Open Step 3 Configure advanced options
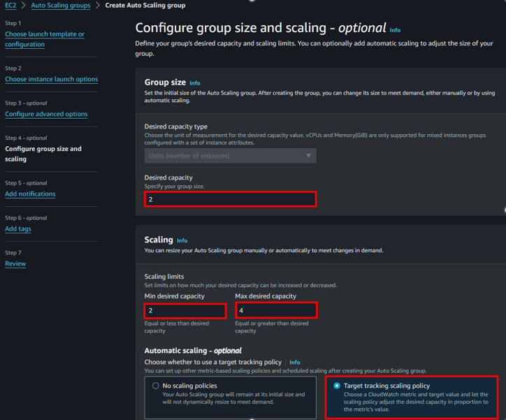This screenshot has height=420, width=506. [x=46, y=114]
